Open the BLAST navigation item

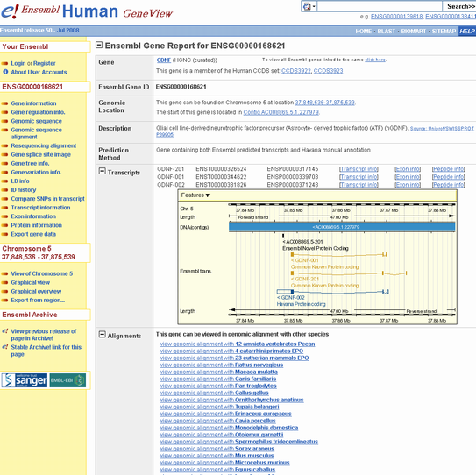[386, 32]
